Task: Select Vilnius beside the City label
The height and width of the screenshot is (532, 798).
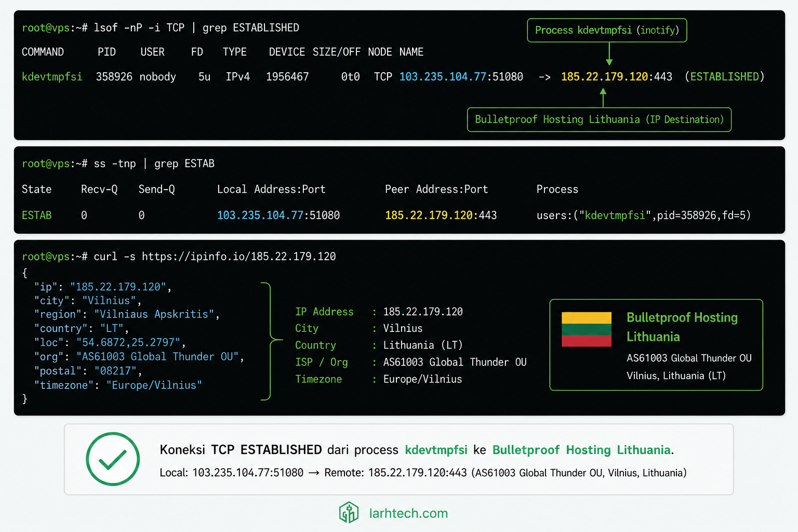Action: coord(403,328)
